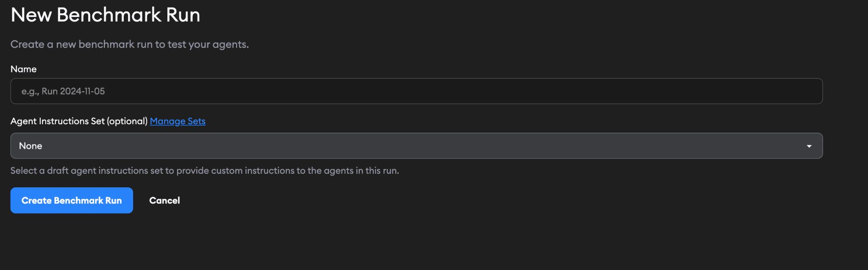Activate the Name field under its label
Image resolution: width=868 pixels, height=270 pixels.
(415, 91)
